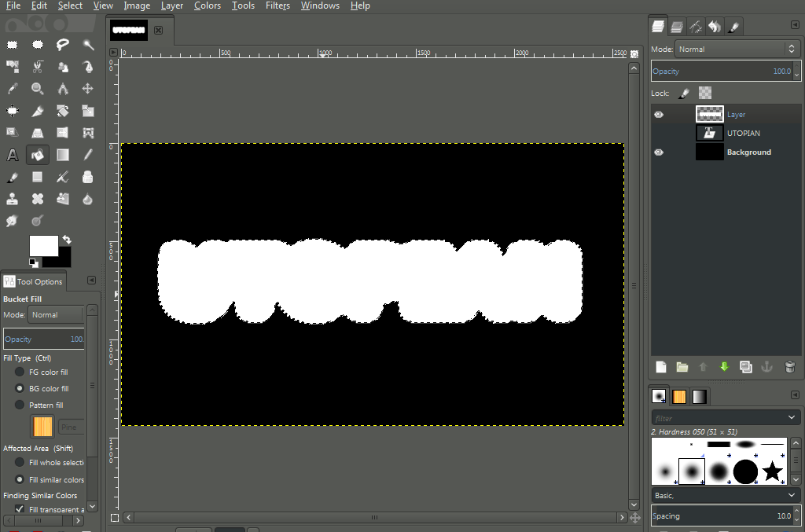
Task: Show the UTOPIAN text layer
Action: click(659, 134)
